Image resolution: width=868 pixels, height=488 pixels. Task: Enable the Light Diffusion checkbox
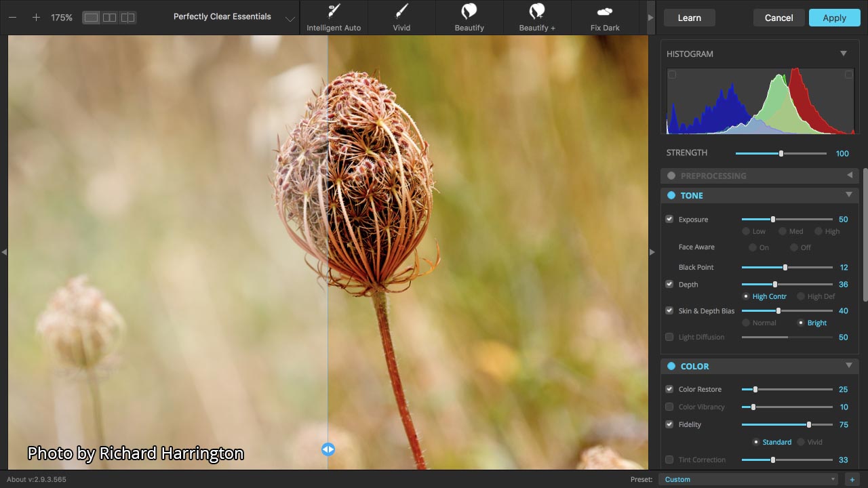[669, 337]
